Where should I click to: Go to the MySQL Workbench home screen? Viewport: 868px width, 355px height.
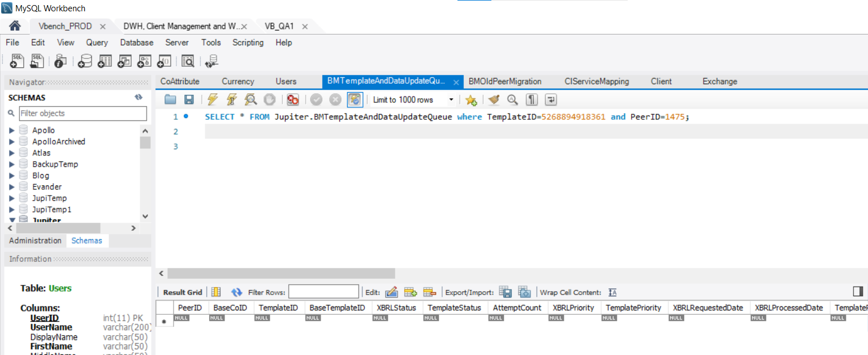click(15, 26)
